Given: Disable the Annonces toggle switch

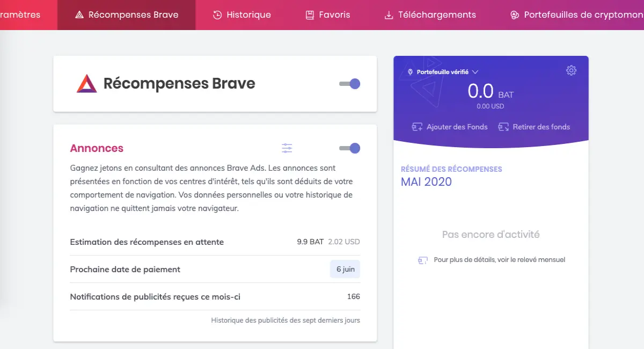Looking at the screenshot, I should (350, 148).
